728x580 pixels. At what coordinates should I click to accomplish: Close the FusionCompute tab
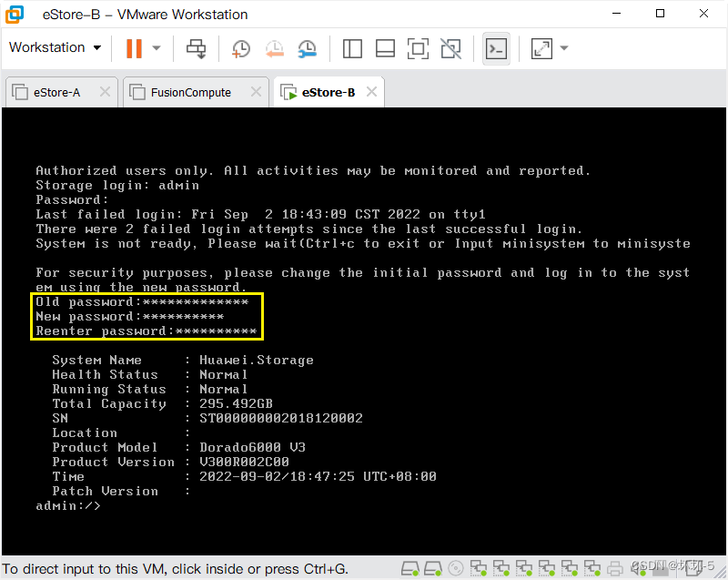[256, 91]
